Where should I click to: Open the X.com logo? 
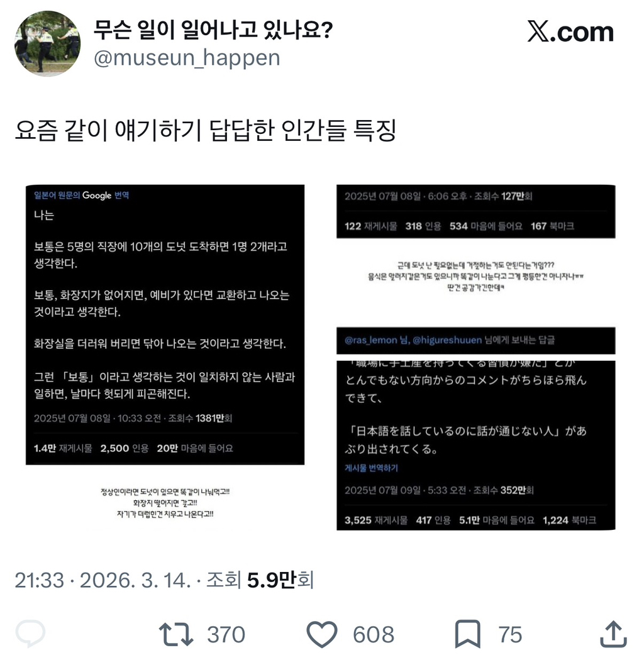570,31
